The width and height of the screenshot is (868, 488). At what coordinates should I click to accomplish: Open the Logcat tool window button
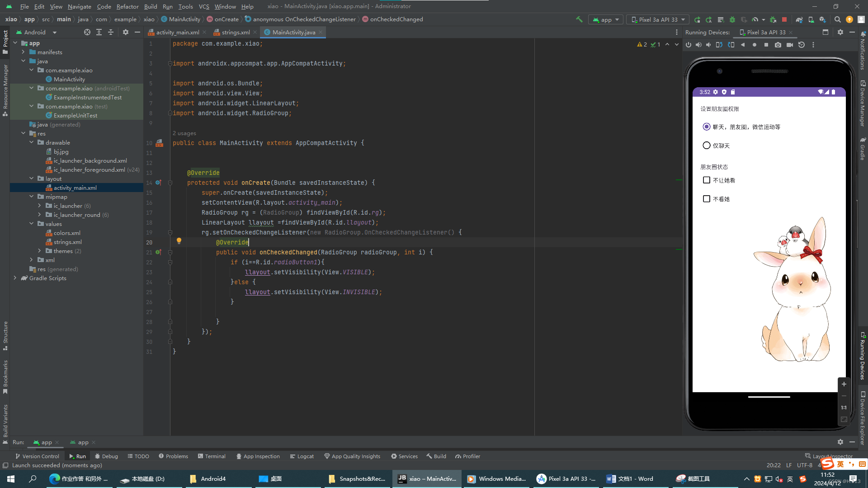(x=302, y=456)
